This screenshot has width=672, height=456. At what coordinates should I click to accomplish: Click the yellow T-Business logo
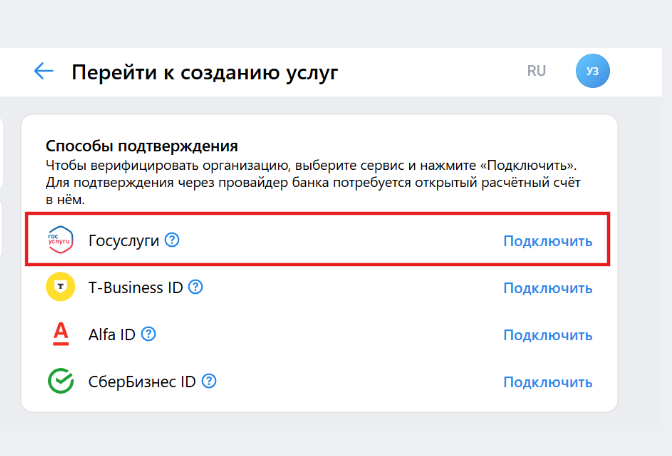60,287
